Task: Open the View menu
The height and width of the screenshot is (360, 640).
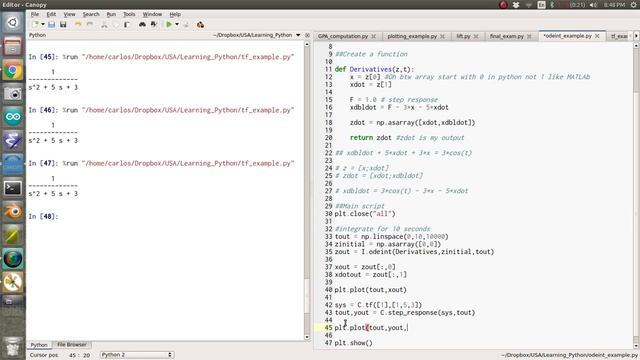Action: [x=69, y=14]
